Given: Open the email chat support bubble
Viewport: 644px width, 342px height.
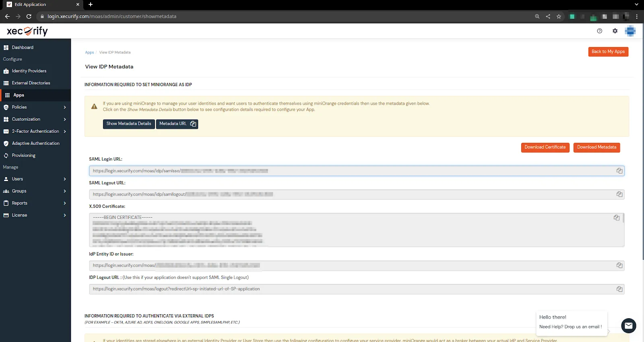Looking at the screenshot, I should 629,326.
